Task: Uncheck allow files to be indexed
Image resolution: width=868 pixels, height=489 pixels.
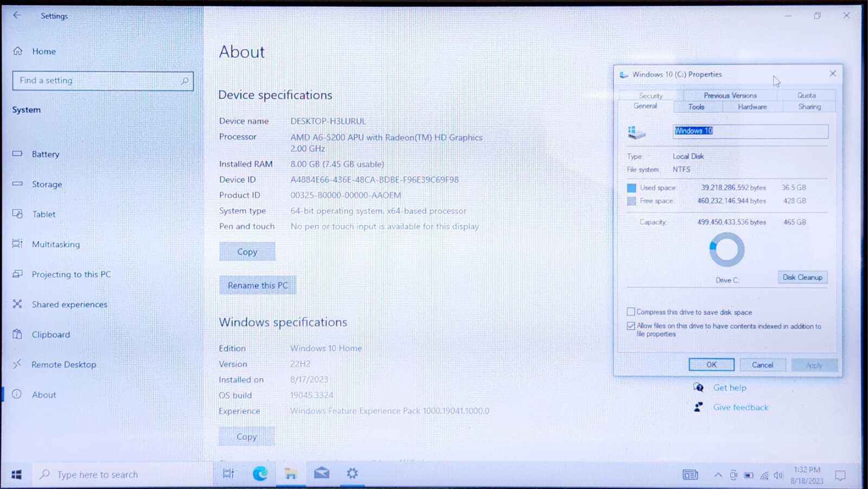Action: 630,326
